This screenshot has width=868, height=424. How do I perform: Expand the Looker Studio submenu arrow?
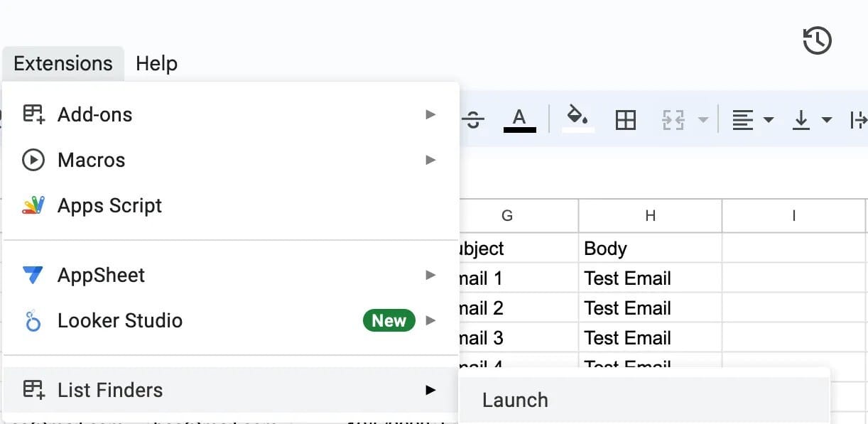tap(430, 320)
